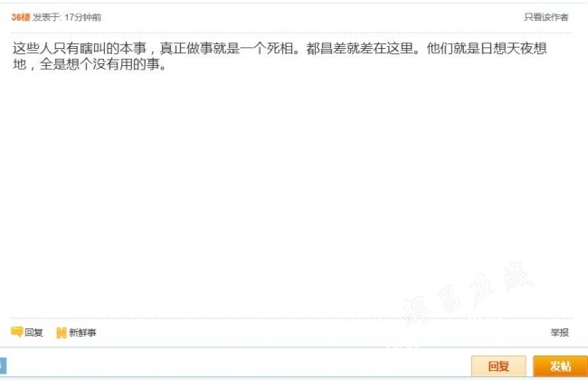Screen dimensions: 588x380
Task: Report this post via 举报
Action: click(559, 332)
